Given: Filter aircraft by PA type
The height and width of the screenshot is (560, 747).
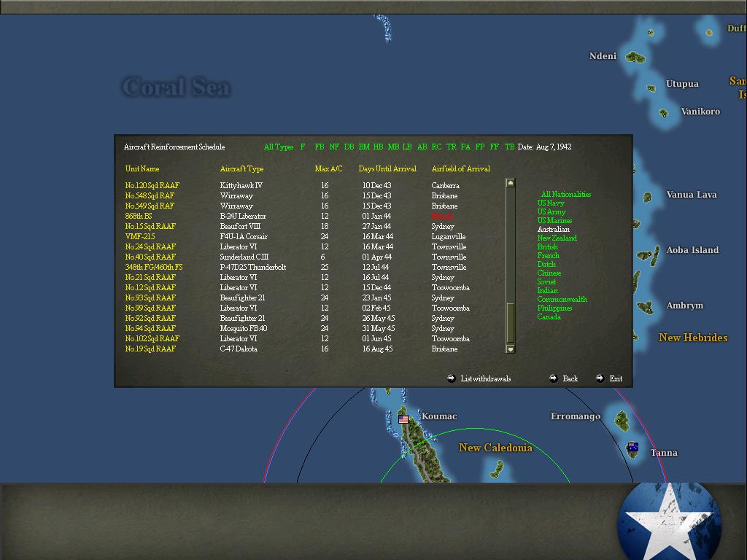Looking at the screenshot, I should click(465, 147).
